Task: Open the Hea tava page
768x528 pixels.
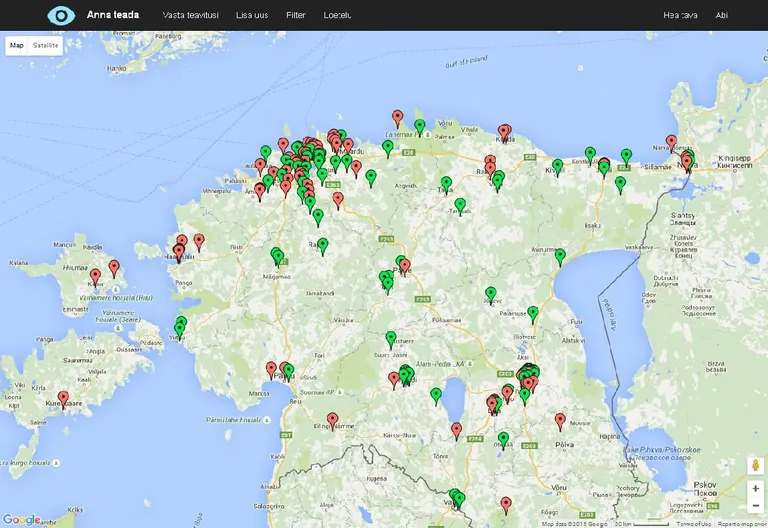Action: (x=680, y=15)
